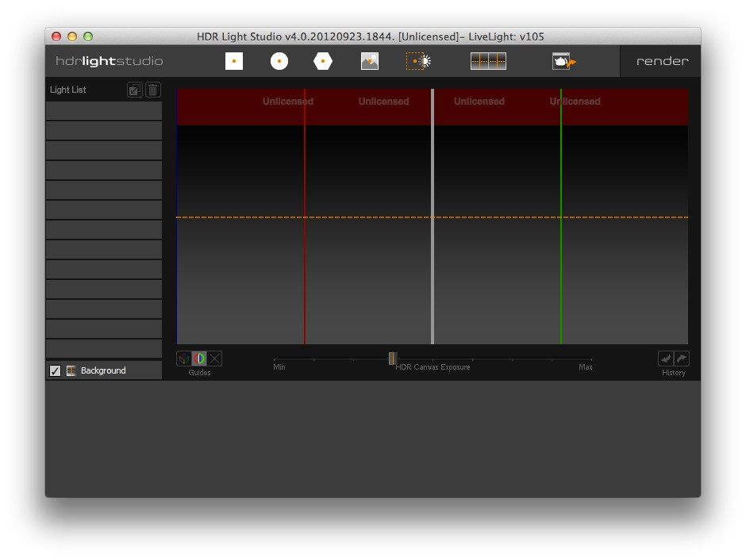Duplicate light using Light List copy icon
The image size is (746, 560).
tap(135, 90)
